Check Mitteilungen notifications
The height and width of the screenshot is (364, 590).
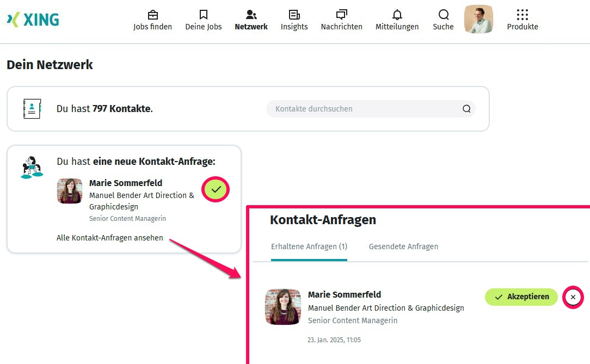(397, 19)
